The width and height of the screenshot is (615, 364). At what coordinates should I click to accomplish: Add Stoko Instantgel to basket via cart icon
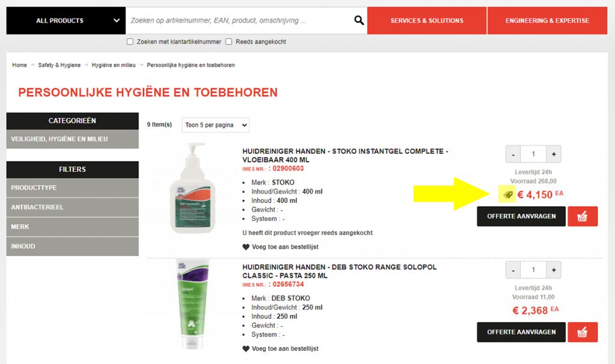pyautogui.click(x=583, y=216)
